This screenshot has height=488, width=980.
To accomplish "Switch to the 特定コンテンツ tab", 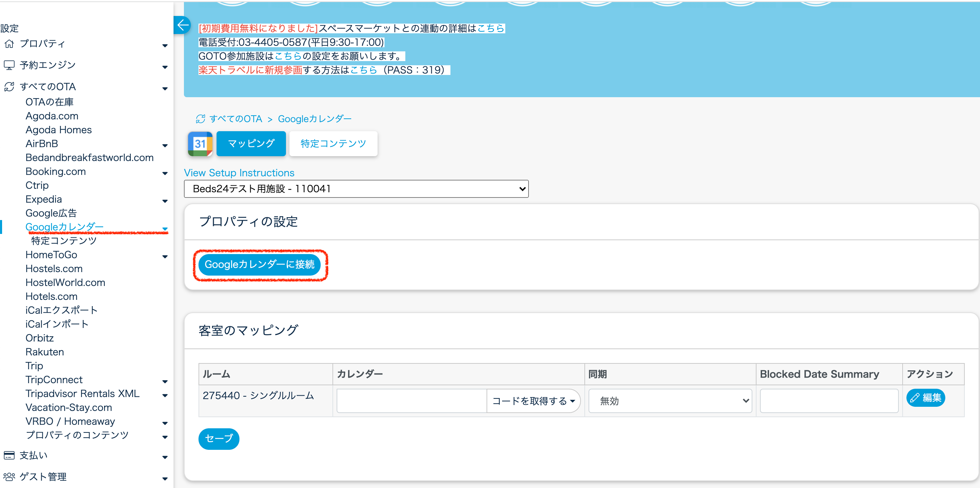I will tap(333, 144).
